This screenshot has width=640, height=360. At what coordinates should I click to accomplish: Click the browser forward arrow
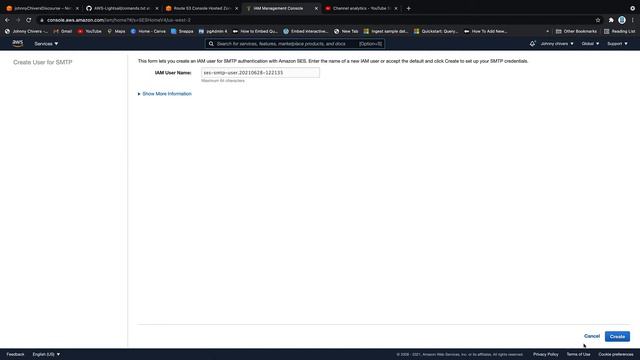point(18,20)
